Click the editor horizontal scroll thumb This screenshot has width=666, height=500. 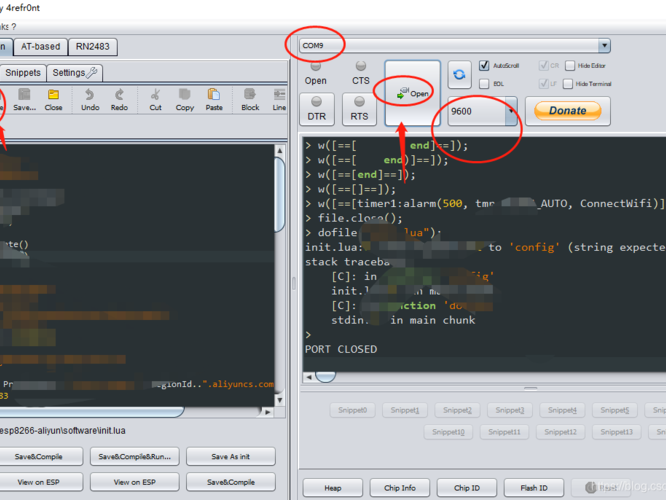tap(92, 412)
